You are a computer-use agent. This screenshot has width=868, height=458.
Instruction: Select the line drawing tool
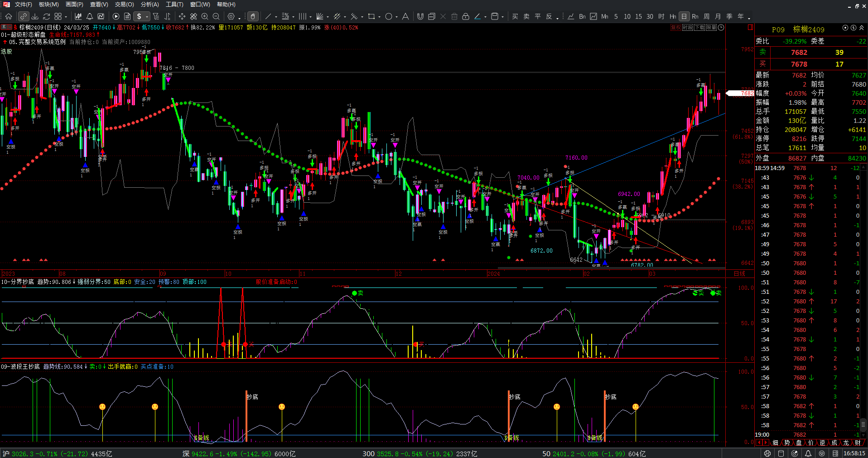268,16
